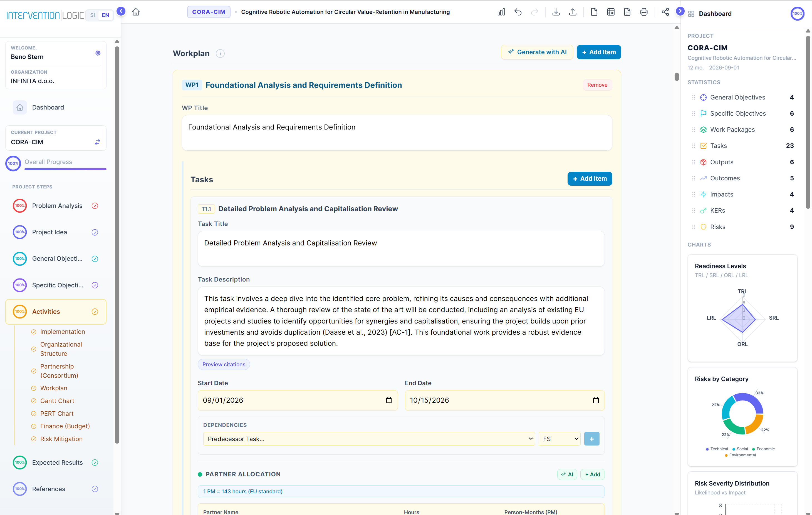Click Technical legend dot in Risks chart

coord(707,449)
